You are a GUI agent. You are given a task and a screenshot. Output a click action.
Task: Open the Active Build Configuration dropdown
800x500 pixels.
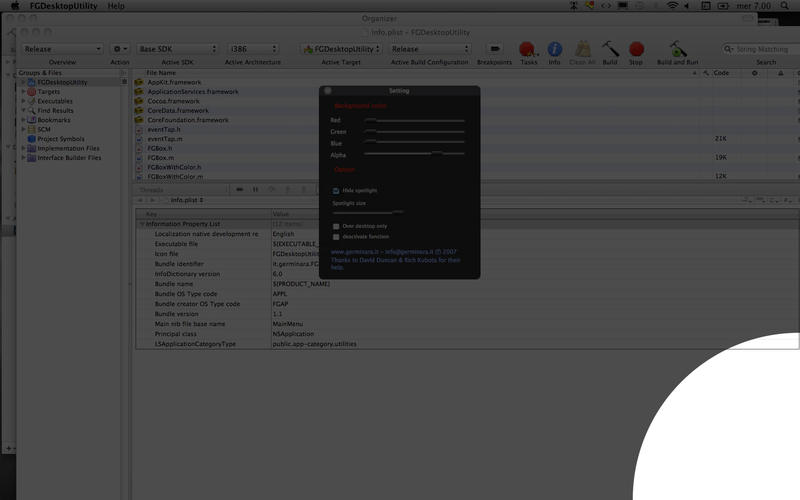click(x=430, y=49)
